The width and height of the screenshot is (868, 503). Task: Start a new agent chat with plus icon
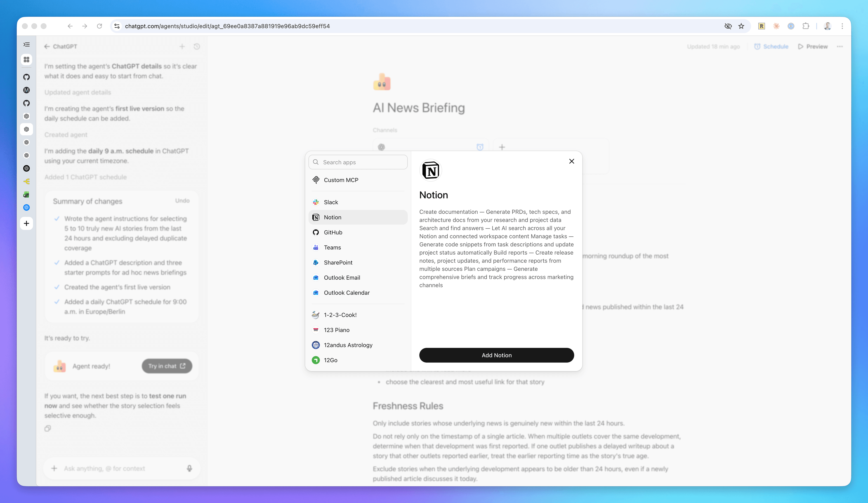(x=182, y=47)
